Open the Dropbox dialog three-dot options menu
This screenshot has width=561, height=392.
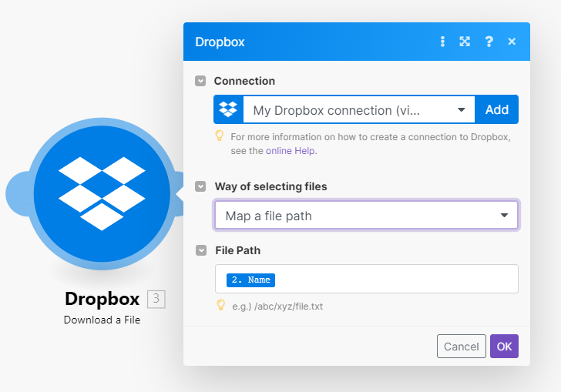pyautogui.click(x=442, y=42)
